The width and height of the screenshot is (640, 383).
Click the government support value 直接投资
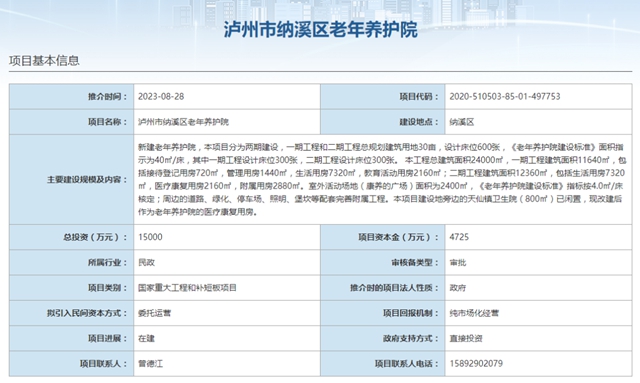tap(466, 338)
